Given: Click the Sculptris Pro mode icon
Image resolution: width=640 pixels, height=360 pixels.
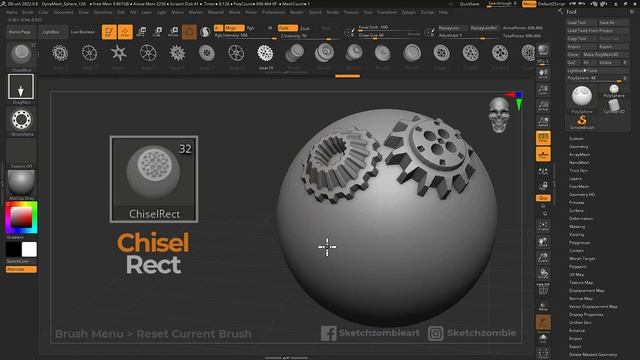Looking at the screenshot, I should (x=205, y=32).
